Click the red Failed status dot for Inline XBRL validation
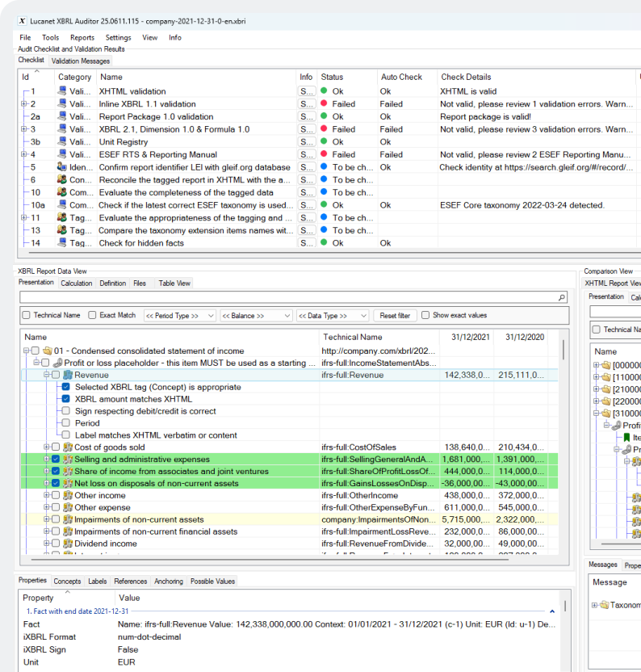This screenshot has width=641, height=672. pyautogui.click(x=325, y=104)
